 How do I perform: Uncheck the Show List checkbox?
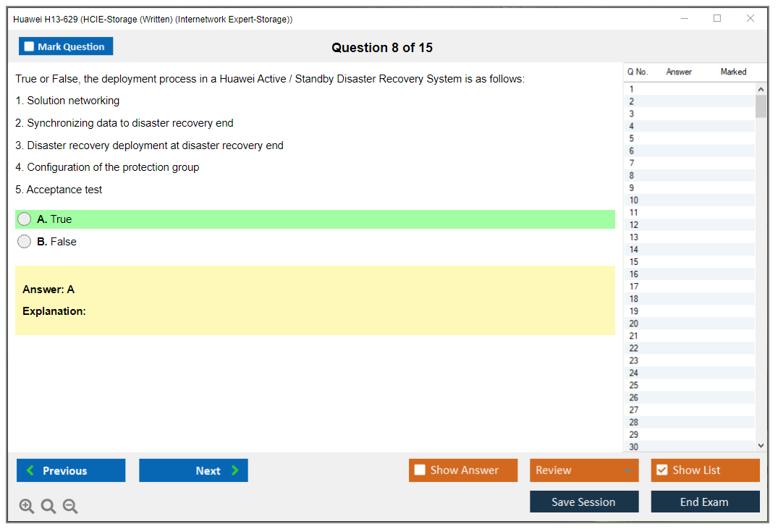pyautogui.click(x=661, y=470)
